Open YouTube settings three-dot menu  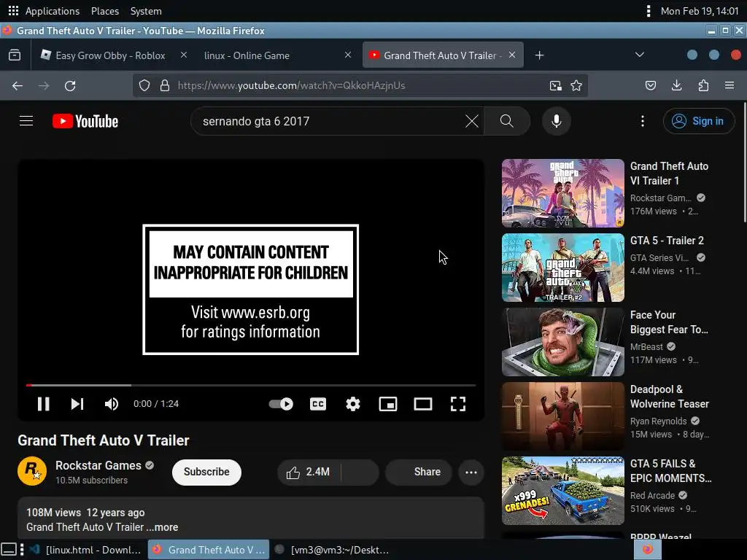642,121
